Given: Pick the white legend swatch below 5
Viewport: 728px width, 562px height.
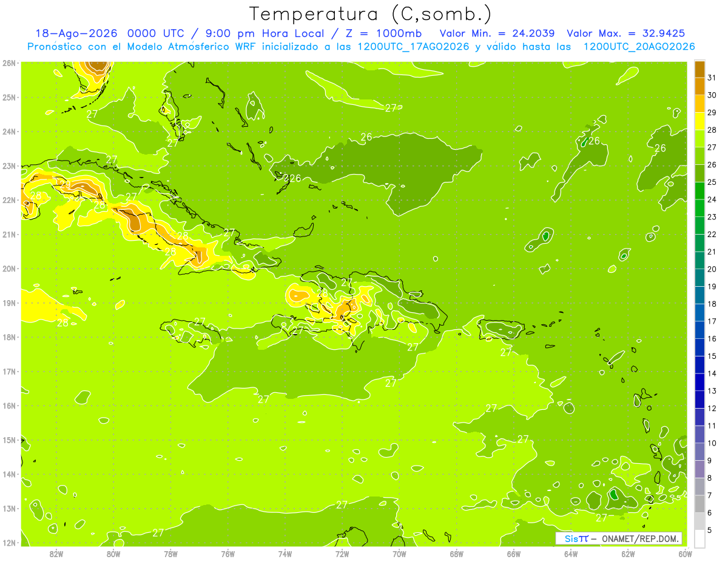Looking at the screenshot, I should coord(699,538).
